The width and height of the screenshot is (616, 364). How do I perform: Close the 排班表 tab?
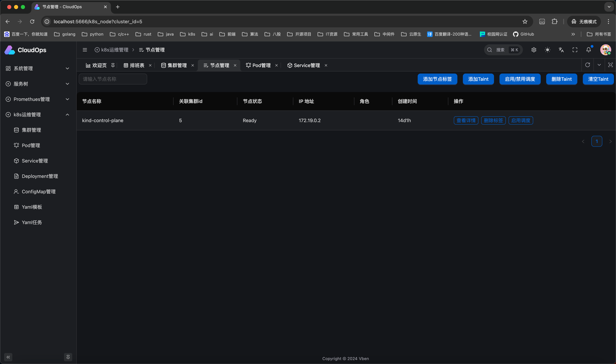tap(150, 65)
